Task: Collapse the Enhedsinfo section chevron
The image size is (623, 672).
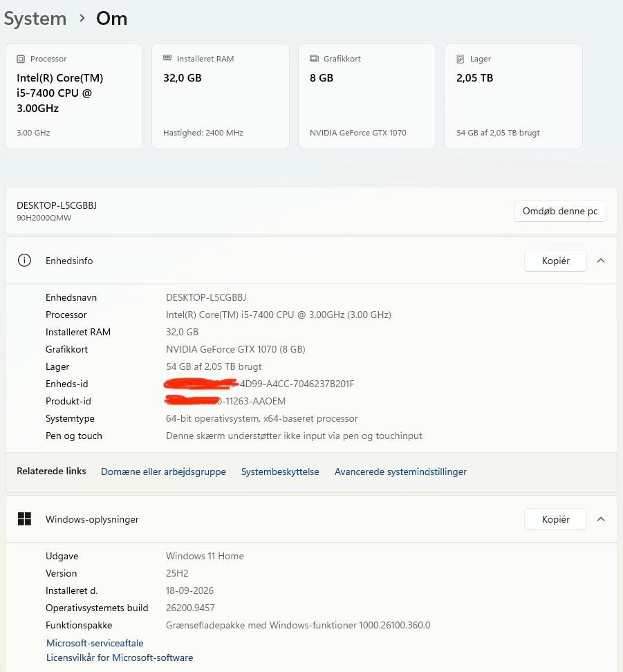Action: [601, 261]
